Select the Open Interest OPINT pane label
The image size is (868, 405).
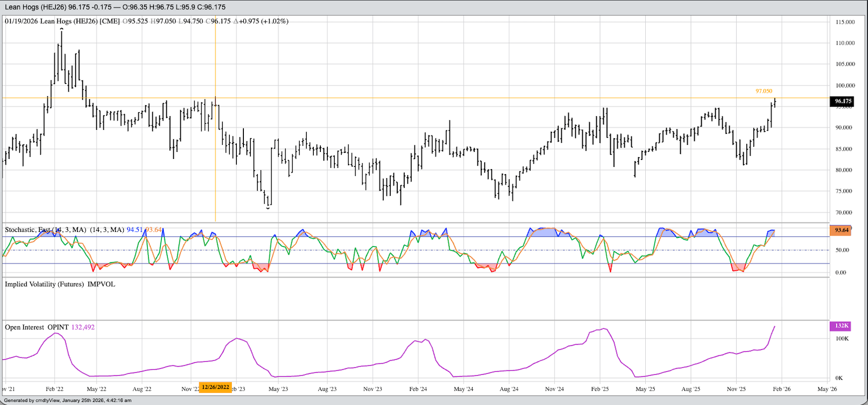36,328
